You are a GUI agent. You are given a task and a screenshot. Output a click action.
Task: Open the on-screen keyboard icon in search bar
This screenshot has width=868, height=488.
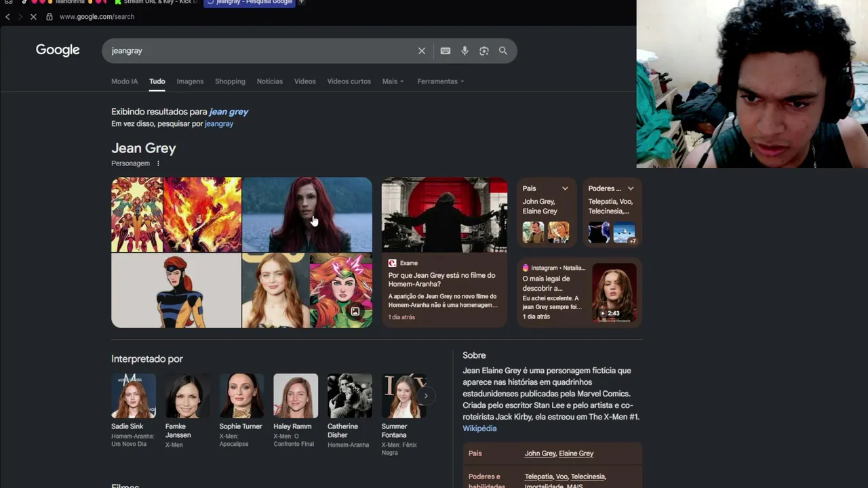click(x=446, y=51)
